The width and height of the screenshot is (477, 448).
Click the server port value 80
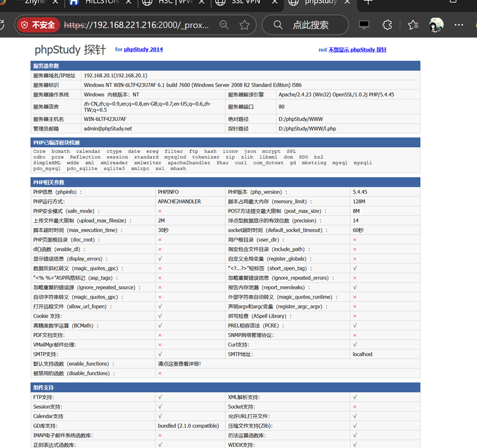281,107
